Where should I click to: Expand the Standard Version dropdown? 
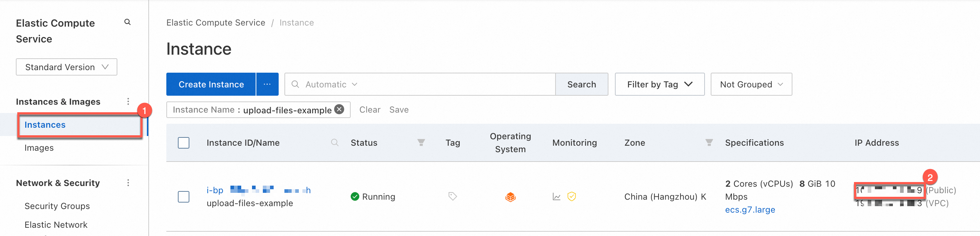click(67, 67)
